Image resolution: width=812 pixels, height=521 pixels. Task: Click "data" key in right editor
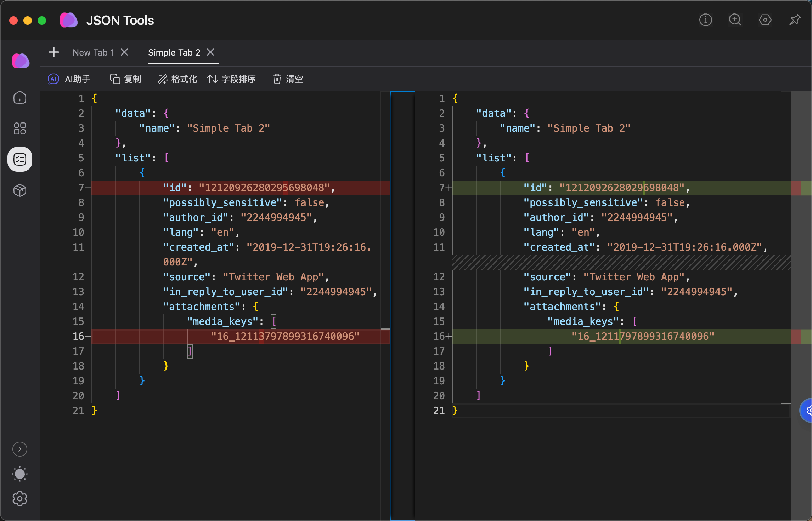click(x=494, y=113)
